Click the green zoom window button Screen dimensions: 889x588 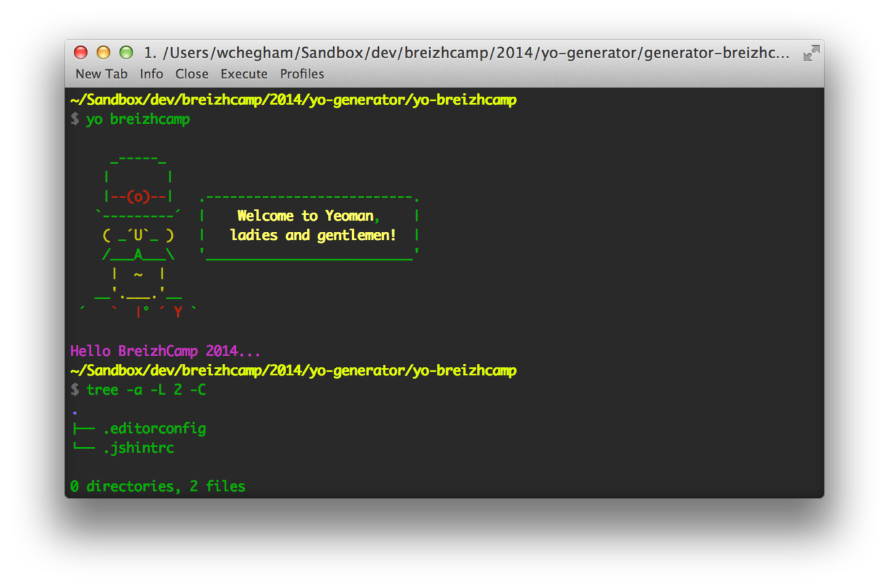tap(126, 52)
